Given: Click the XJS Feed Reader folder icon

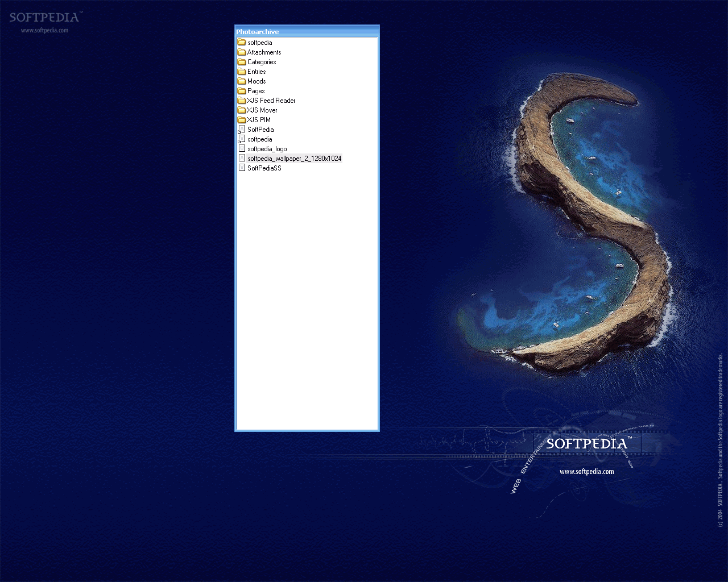Looking at the screenshot, I should tap(242, 101).
